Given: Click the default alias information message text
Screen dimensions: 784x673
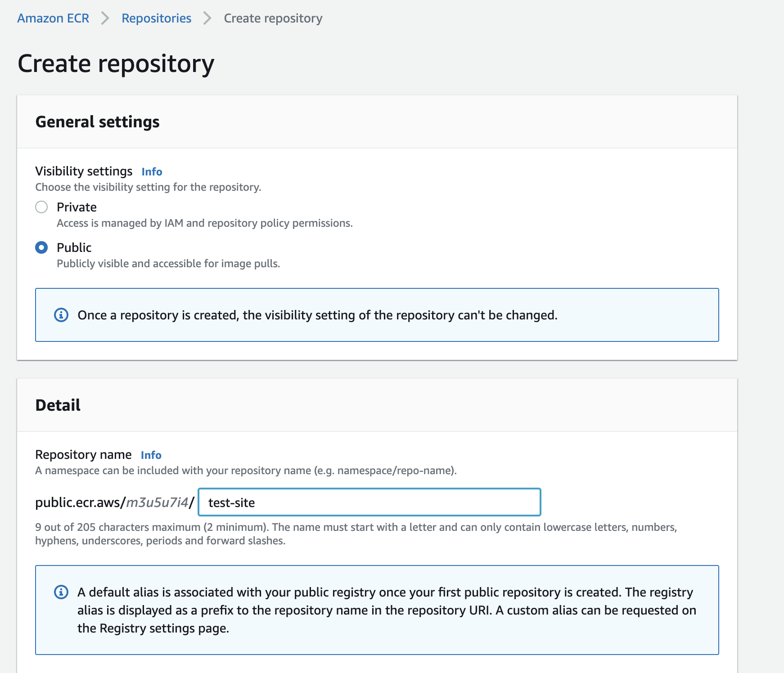Looking at the screenshot, I should pos(386,610).
